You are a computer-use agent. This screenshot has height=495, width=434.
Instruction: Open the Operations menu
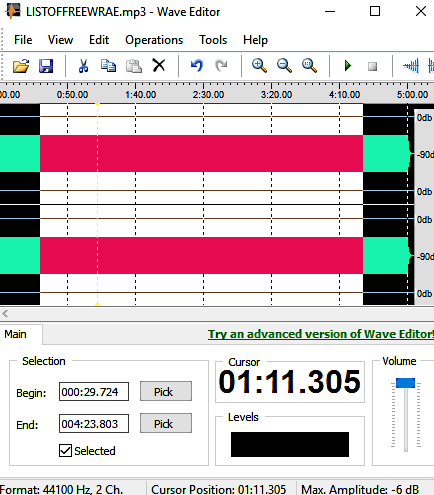154,40
